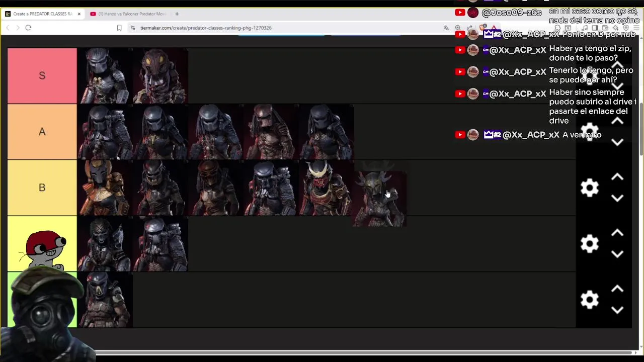
Task: Select second predator in the meme-face tier
Action: [x=160, y=244]
